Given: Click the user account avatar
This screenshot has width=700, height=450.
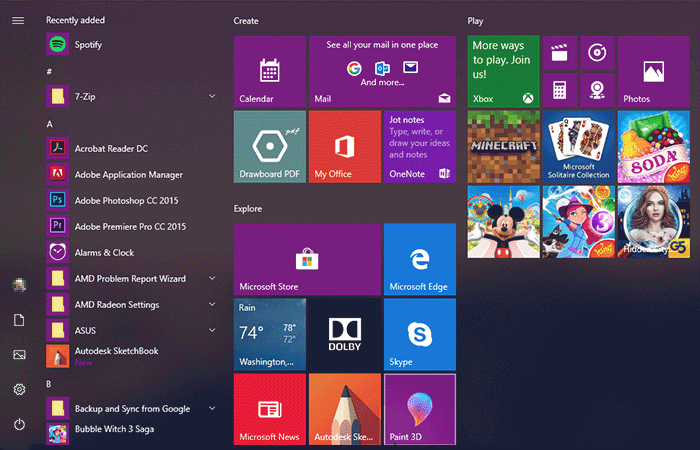Looking at the screenshot, I should [x=19, y=285].
